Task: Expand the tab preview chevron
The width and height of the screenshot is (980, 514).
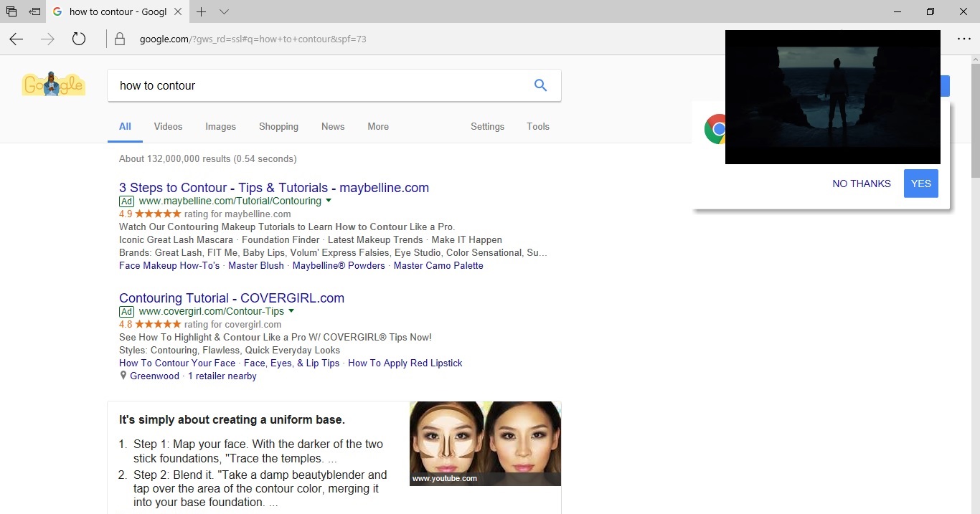Action: click(x=224, y=11)
